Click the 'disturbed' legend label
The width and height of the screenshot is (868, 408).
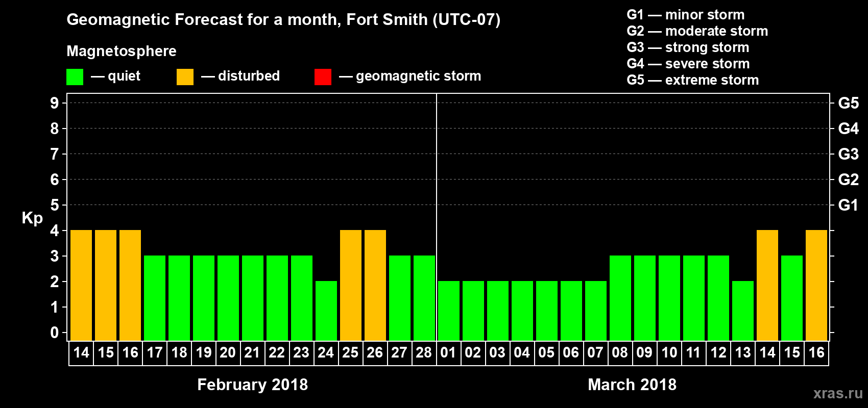249,76
